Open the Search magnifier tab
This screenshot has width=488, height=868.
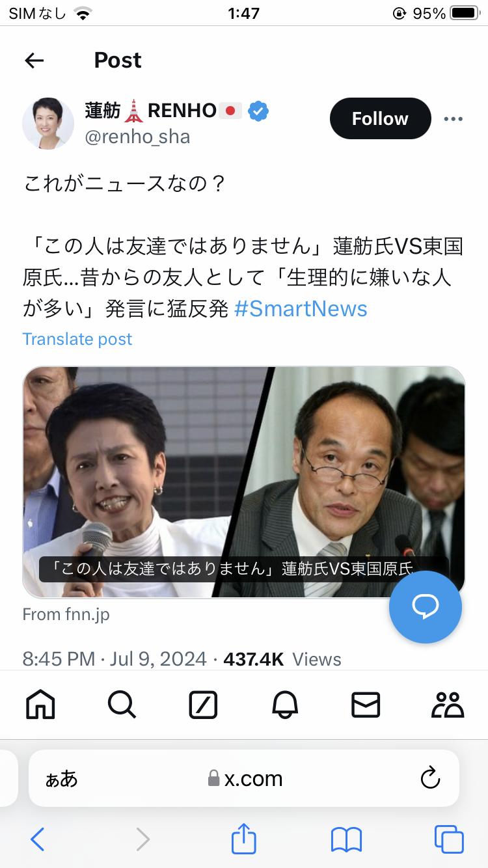pos(122,705)
